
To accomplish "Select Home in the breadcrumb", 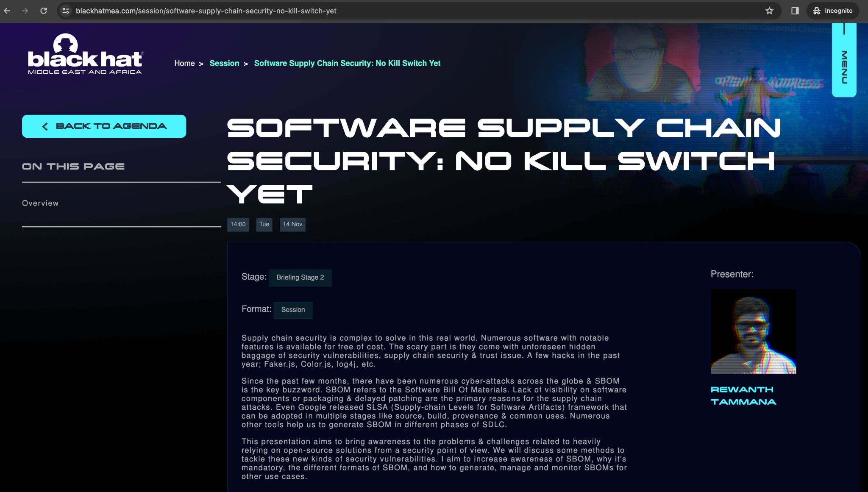I will (x=185, y=63).
